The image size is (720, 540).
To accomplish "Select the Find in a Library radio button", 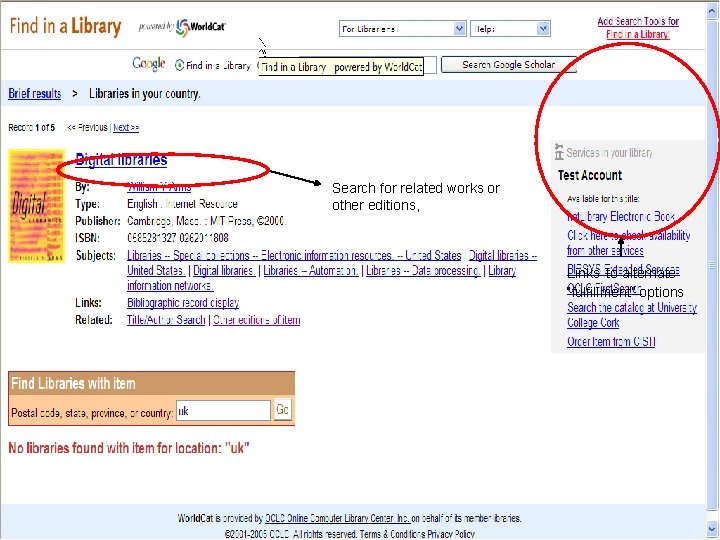I will tap(179, 65).
